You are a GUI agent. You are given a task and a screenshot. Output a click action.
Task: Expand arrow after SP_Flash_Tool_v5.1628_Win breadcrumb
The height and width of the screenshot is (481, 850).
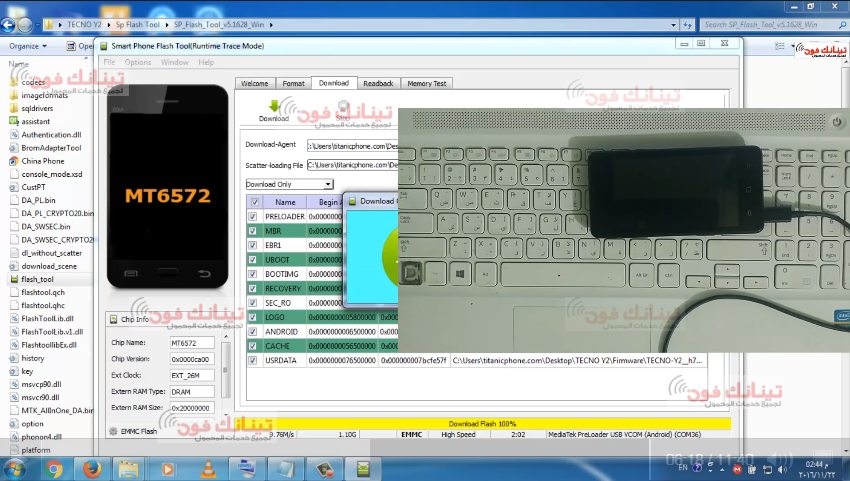click(x=271, y=25)
